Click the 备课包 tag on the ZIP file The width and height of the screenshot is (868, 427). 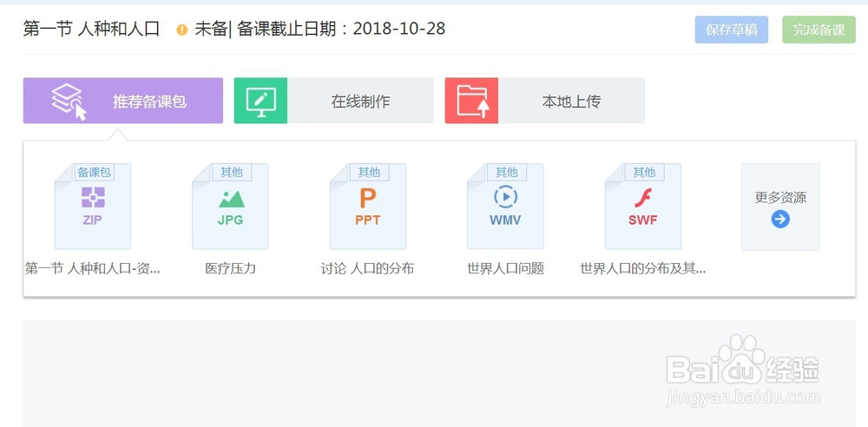click(x=94, y=172)
